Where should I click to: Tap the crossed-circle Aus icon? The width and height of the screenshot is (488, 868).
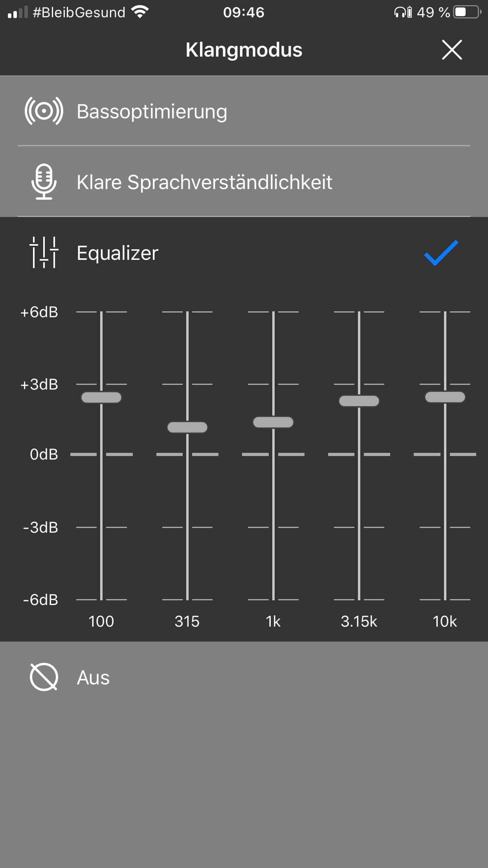tap(44, 677)
